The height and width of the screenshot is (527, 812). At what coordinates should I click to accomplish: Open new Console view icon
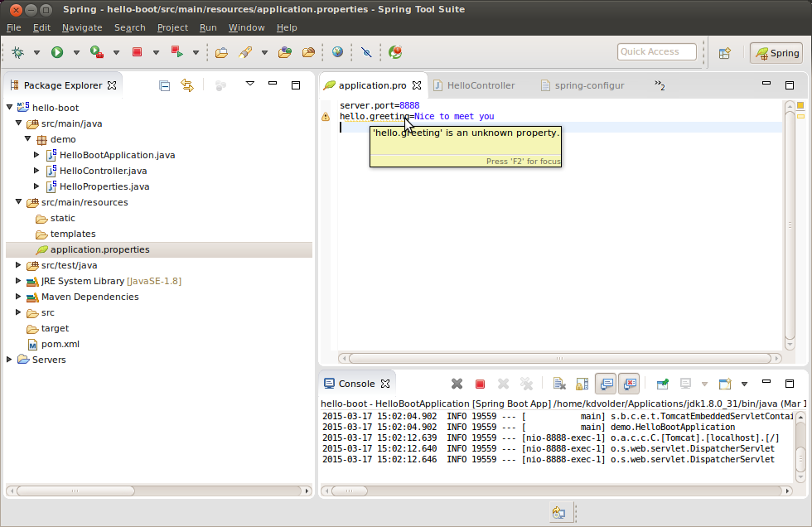[725, 384]
